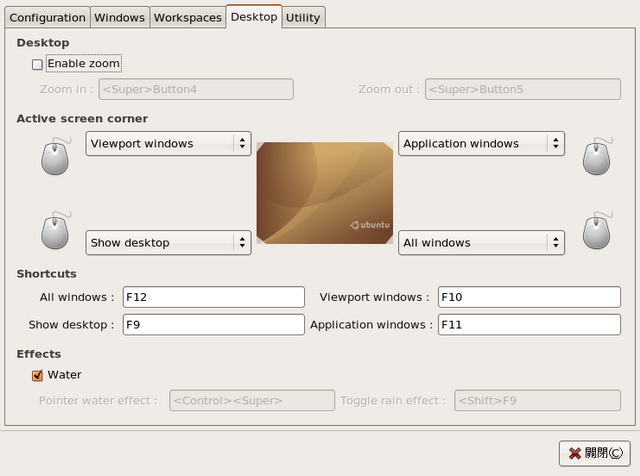640x476 pixels.
Task: Click the Pointer water effect field
Action: [x=252, y=400]
